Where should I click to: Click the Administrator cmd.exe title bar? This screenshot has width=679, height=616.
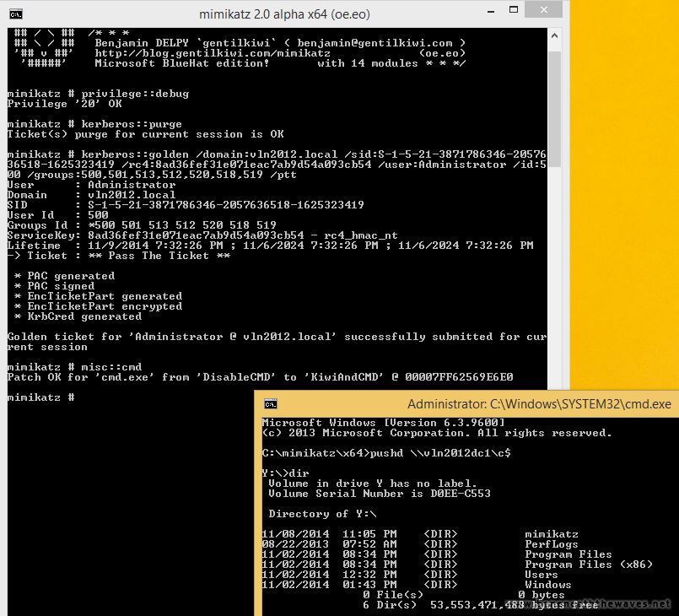[x=466, y=404]
